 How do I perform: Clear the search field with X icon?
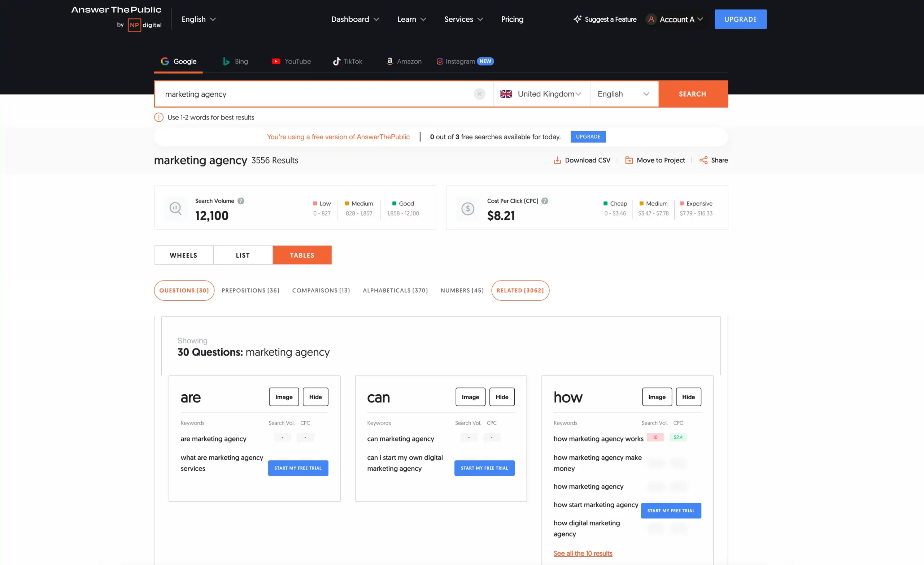[x=479, y=94]
